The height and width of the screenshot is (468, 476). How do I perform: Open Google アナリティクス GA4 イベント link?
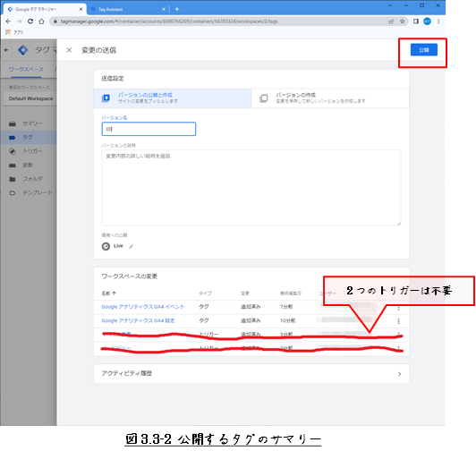[143, 307]
